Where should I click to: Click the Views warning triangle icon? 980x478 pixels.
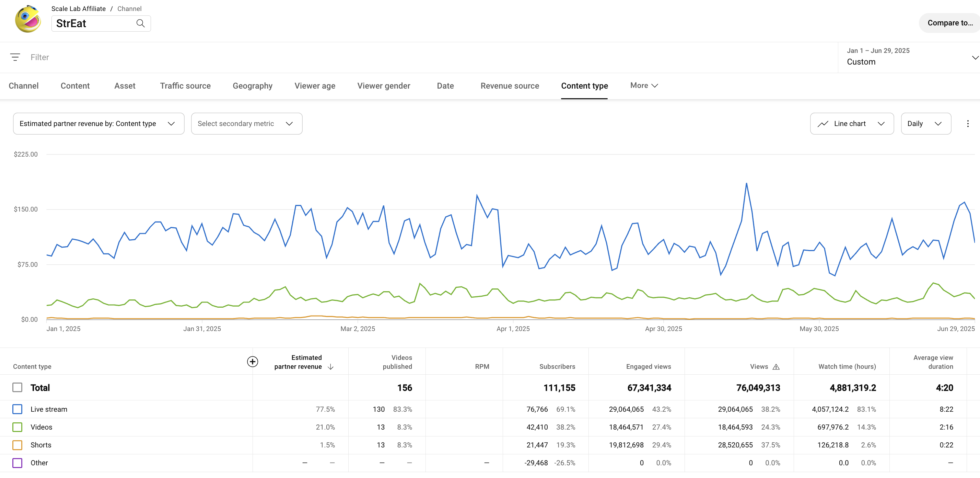(x=776, y=366)
